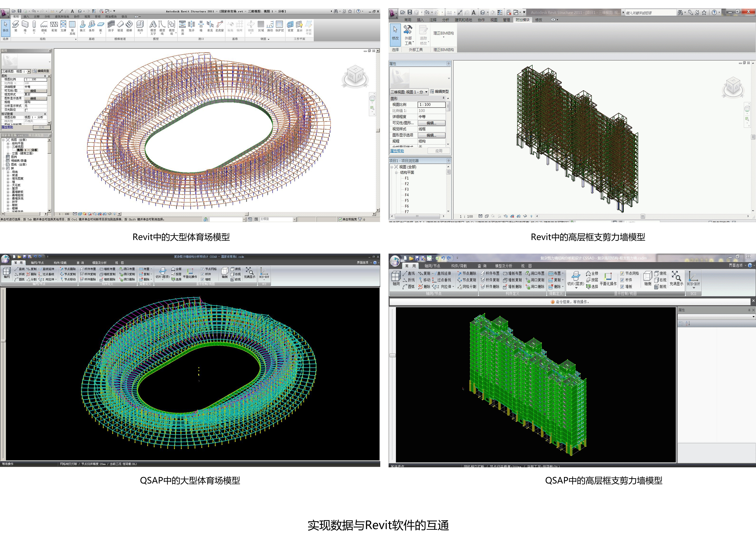The width and height of the screenshot is (756, 549).
Task: Enable the 日光路径 checkbox in stadium Revit properties
Action: pos(26,110)
